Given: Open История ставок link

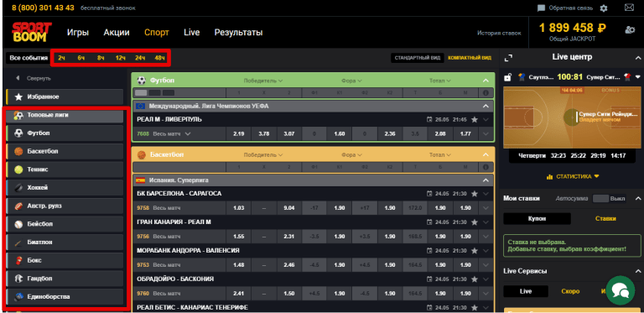Looking at the screenshot, I should pyautogui.click(x=499, y=33).
